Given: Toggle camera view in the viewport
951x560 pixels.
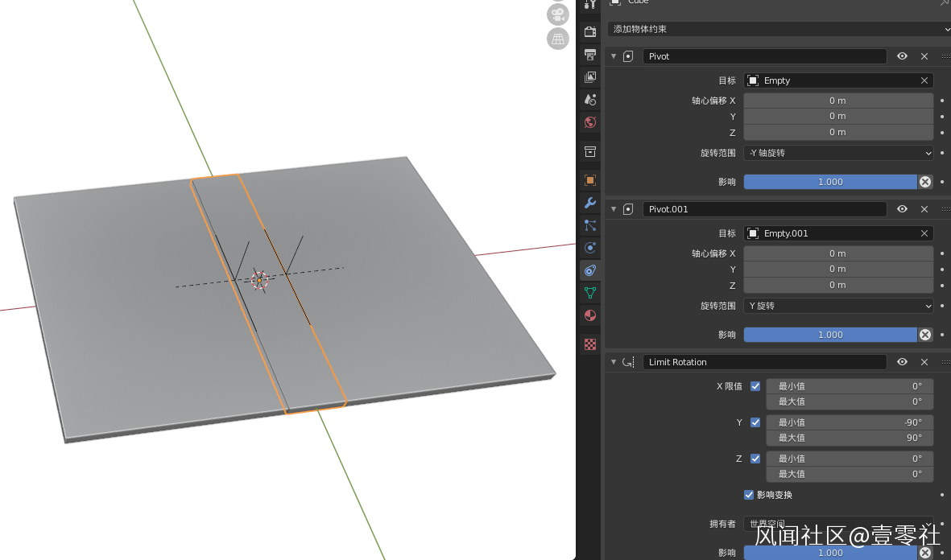Looking at the screenshot, I should pos(558,14).
